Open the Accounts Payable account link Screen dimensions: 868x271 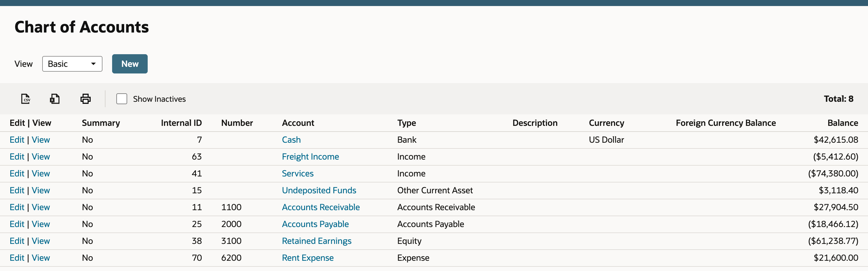coord(315,224)
